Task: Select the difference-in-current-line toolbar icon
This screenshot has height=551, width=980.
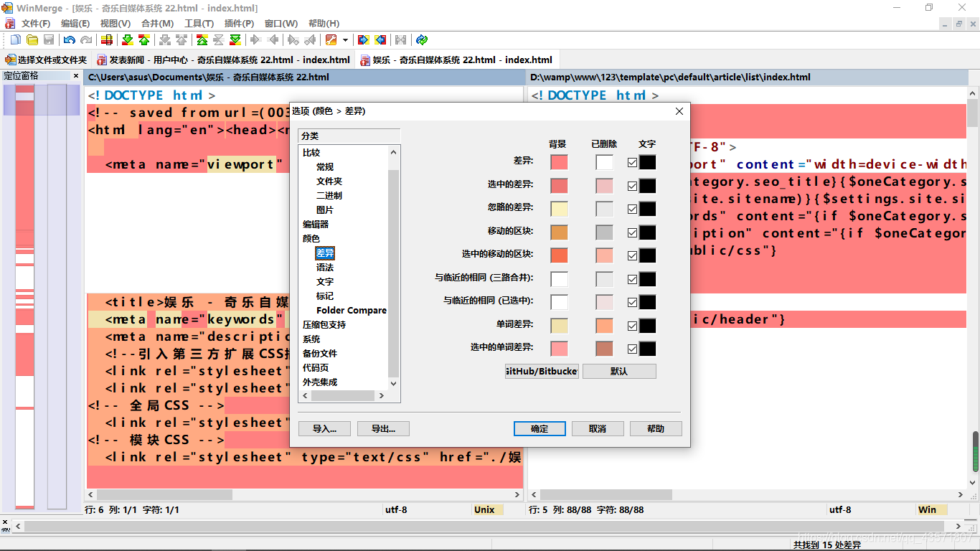Action: point(106,40)
